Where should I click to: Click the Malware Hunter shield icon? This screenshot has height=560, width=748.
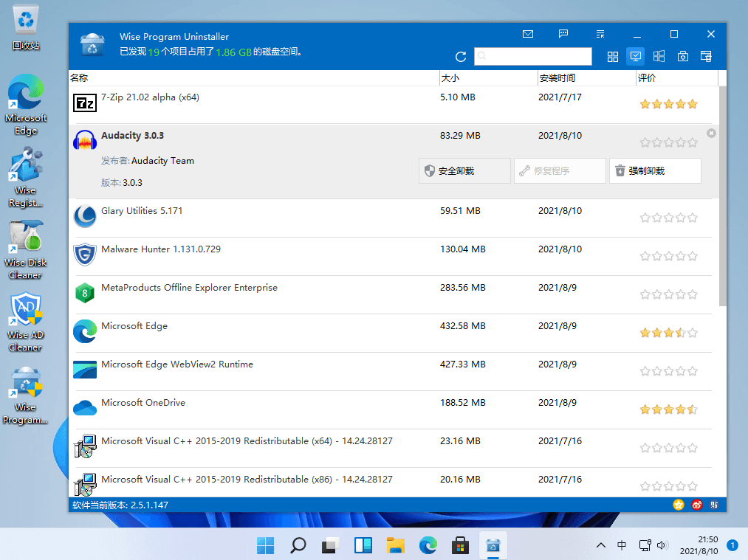click(85, 255)
